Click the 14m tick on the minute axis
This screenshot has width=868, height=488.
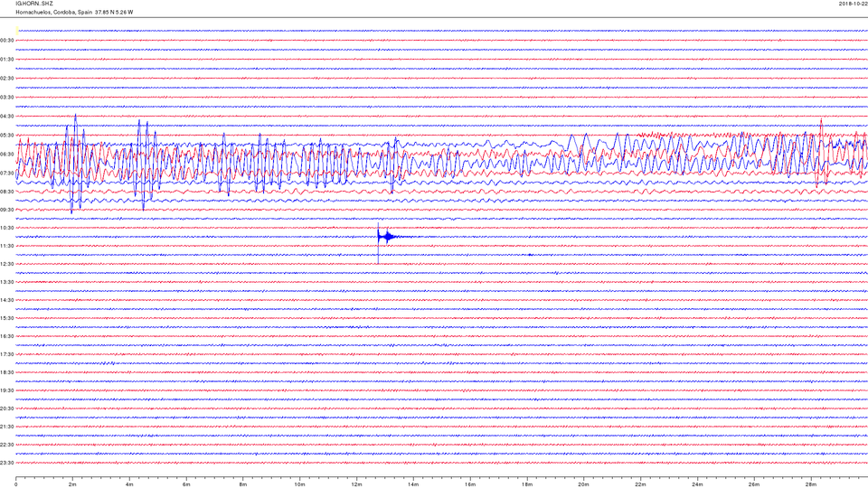413,484
